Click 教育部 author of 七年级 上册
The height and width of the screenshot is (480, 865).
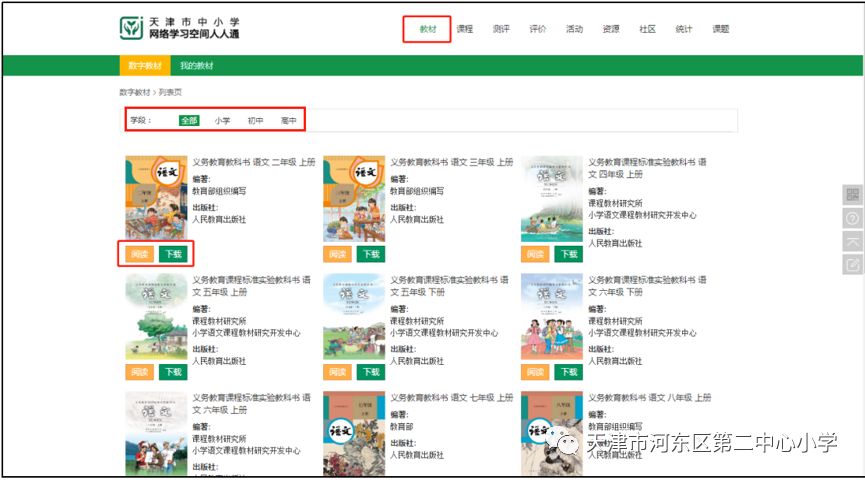pos(402,427)
